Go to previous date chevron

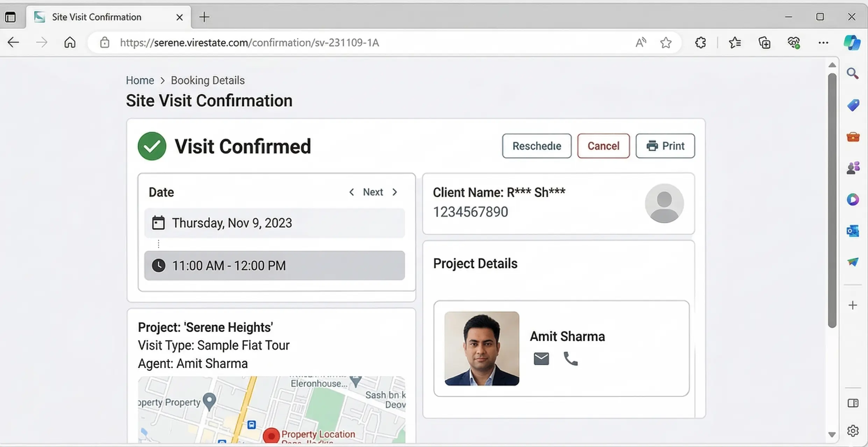click(351, 192)
